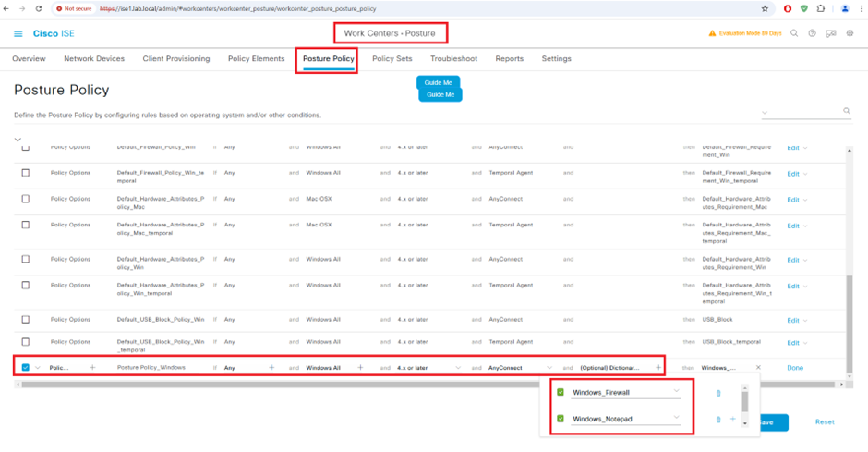
Task: Click the Reset link
Action: pyautogui.click(x=824, y=422)
